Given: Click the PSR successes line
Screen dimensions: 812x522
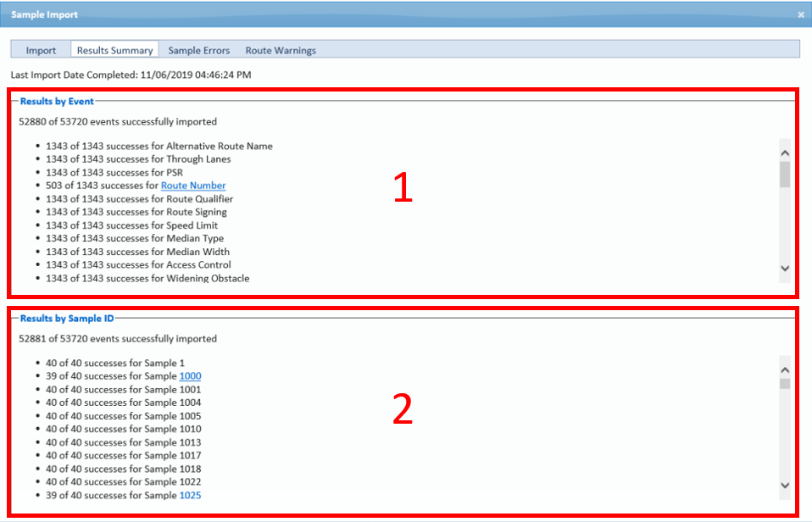Looking at the screenshot, I should pyautogui.click(x=114, y=173).
